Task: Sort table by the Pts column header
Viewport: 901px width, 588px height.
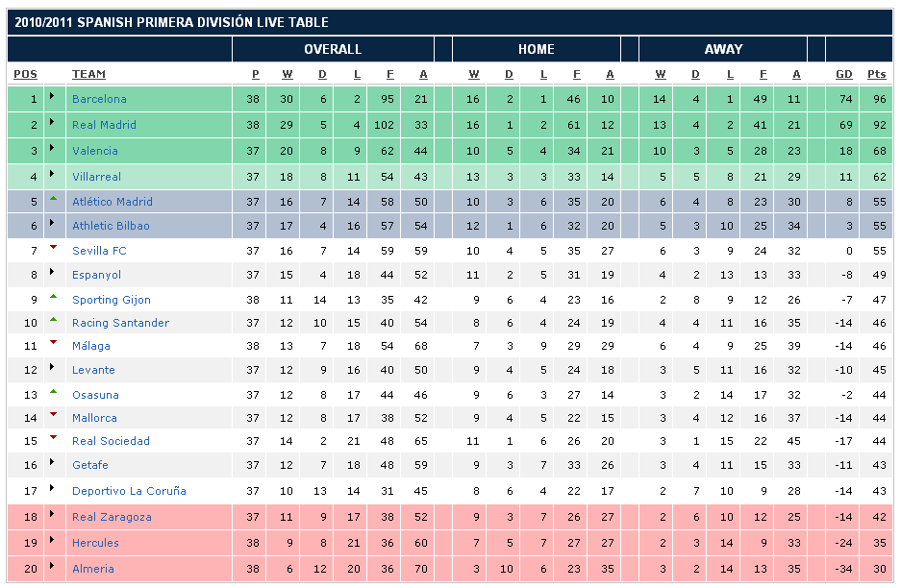Action: point(876,74)
